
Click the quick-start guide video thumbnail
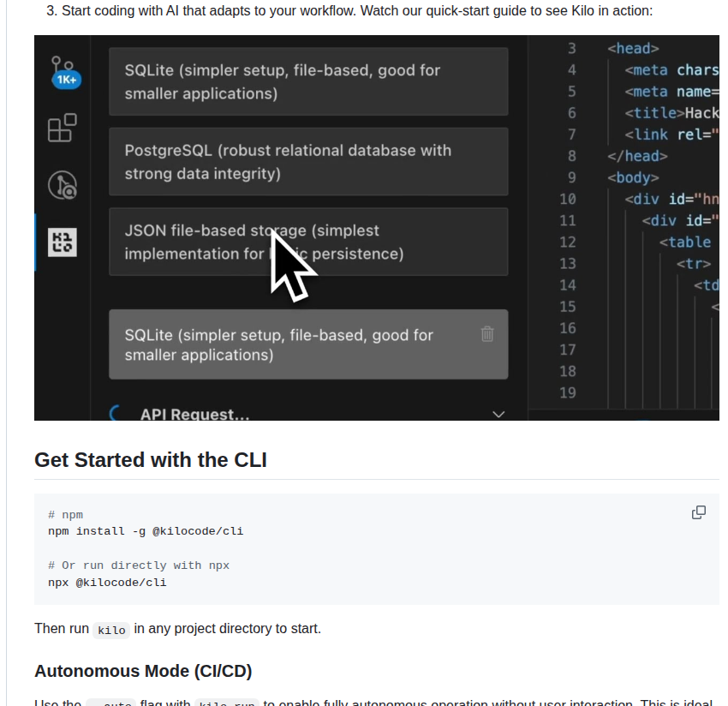click(x=377, y=227)
